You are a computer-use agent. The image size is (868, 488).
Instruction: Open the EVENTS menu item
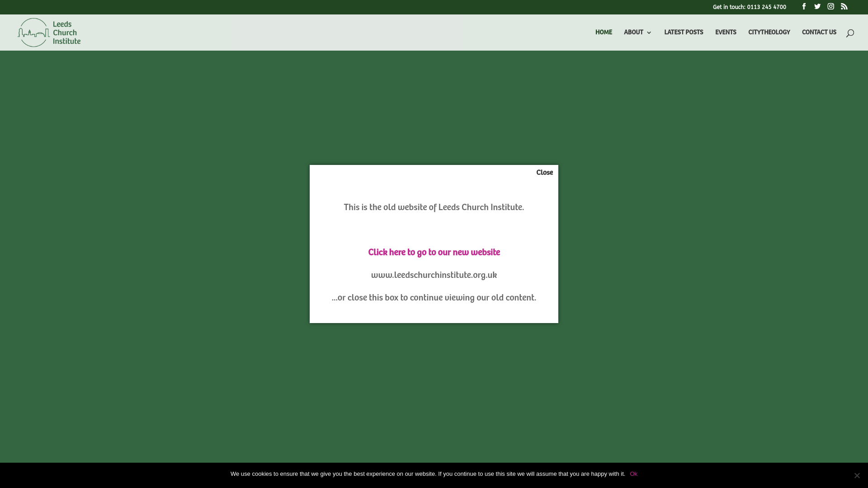726,33
